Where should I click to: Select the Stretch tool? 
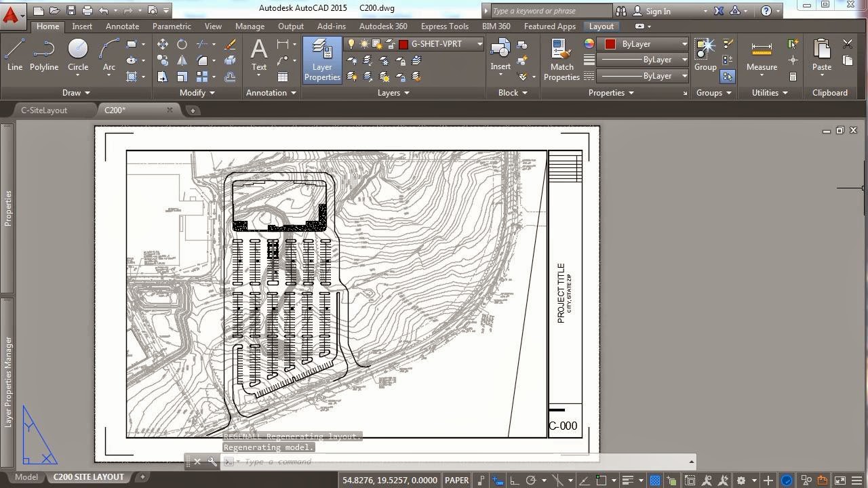pos(163,77)
